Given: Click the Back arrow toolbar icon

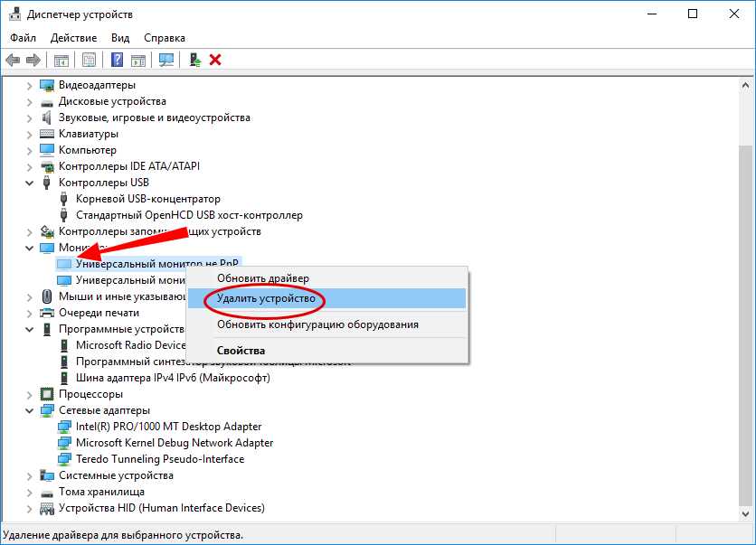Looking at the screenshot, I should tap(13, 61).
